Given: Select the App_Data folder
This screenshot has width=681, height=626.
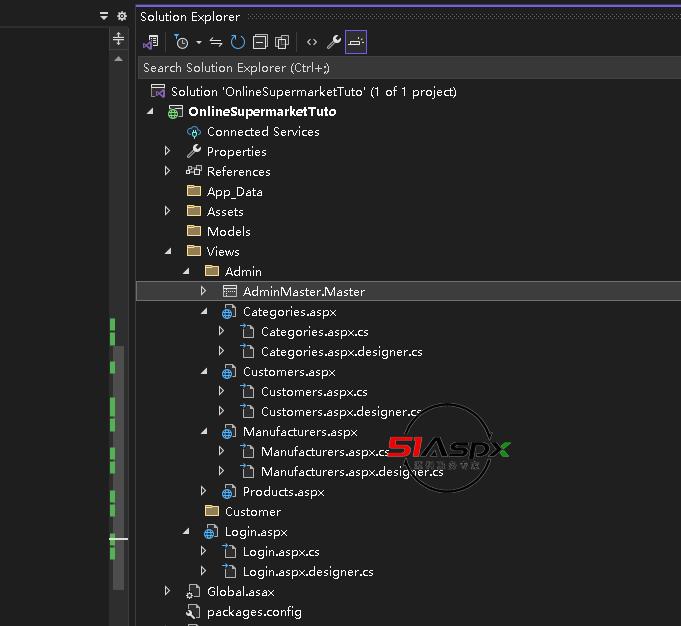Looking at the screenshot, I should tap(235, 192).
